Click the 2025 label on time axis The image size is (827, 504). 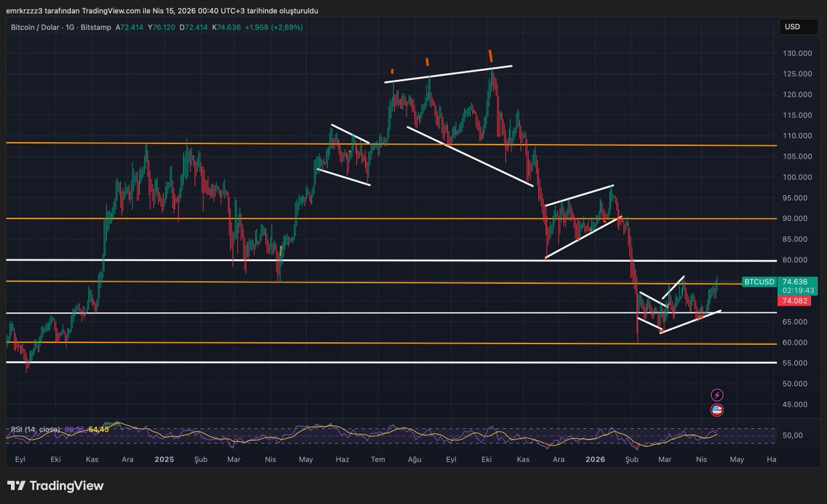click(x=165, y=459)
